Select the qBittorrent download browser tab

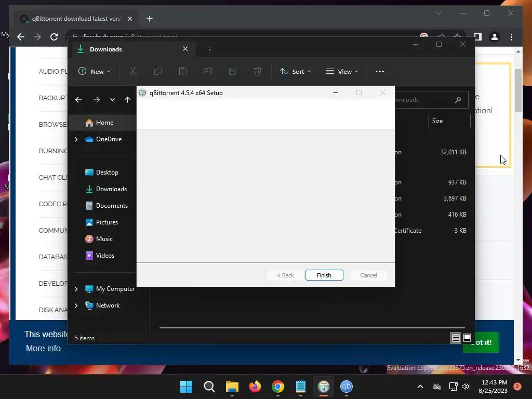tap(75, 19)
